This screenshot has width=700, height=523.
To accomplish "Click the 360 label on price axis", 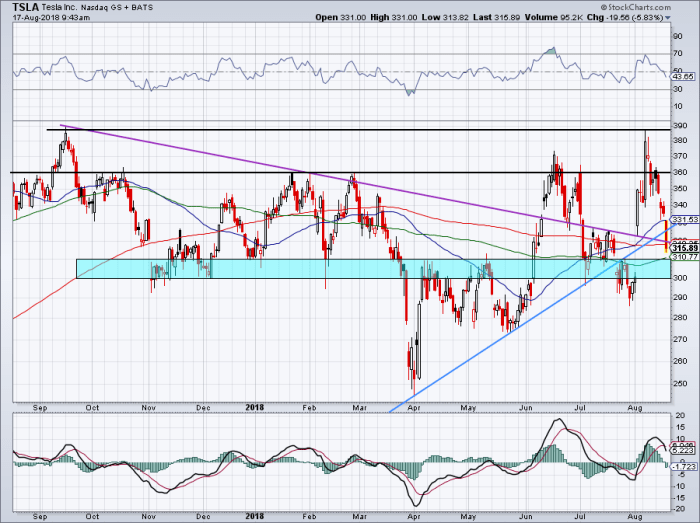I will click(680, 173).
